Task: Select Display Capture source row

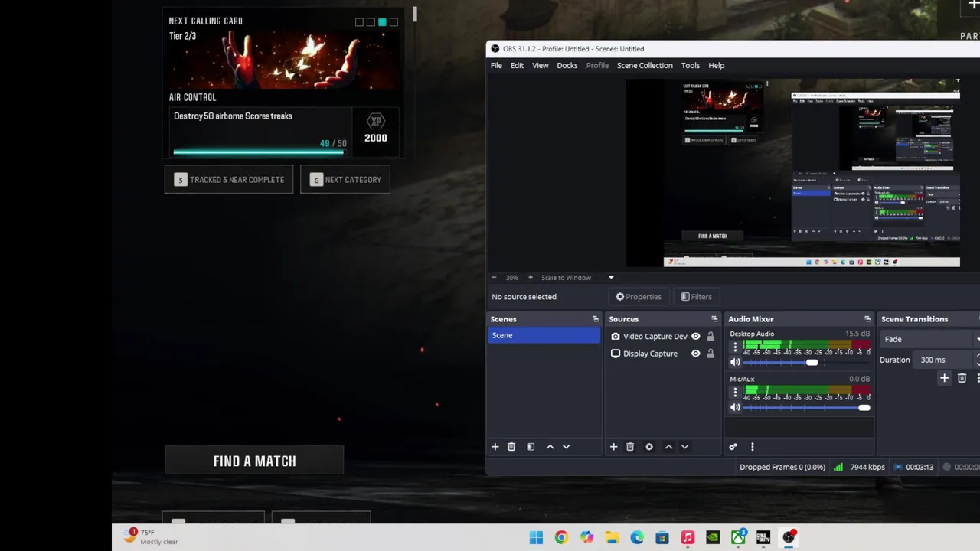Action: coord(663,354)
